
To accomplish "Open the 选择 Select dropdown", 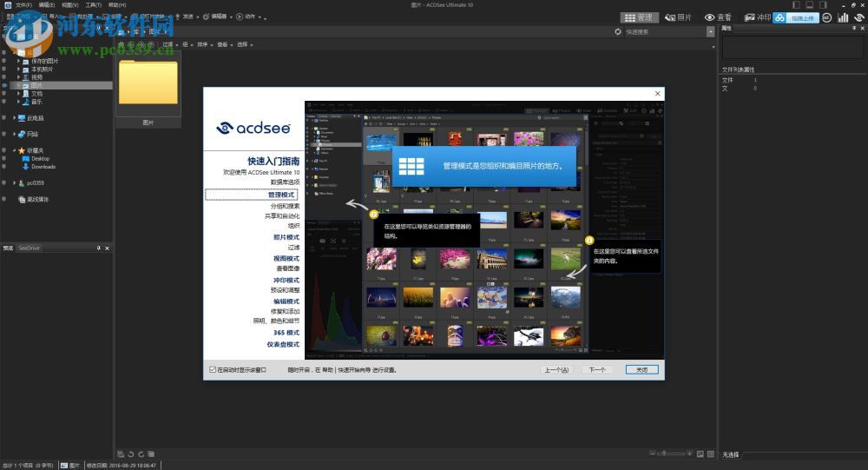I will coord(244,44).
